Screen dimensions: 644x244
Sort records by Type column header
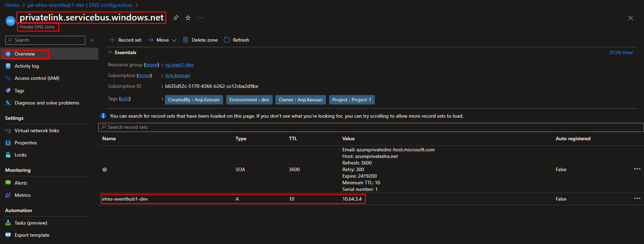[241, 138]
